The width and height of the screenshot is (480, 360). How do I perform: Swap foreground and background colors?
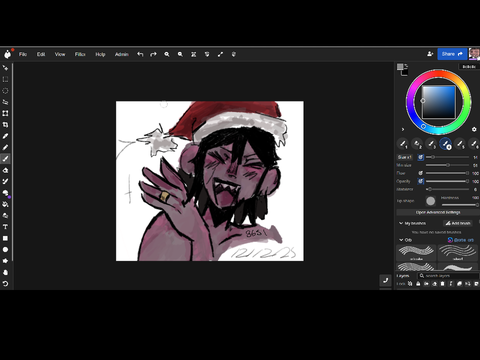point(406,65)
